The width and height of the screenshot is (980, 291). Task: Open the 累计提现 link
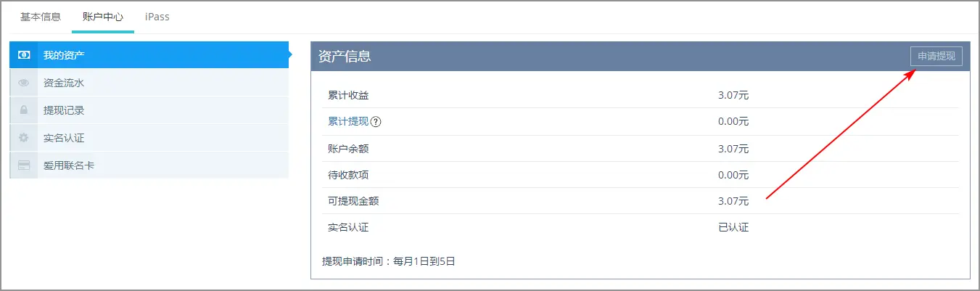[348, 121]
